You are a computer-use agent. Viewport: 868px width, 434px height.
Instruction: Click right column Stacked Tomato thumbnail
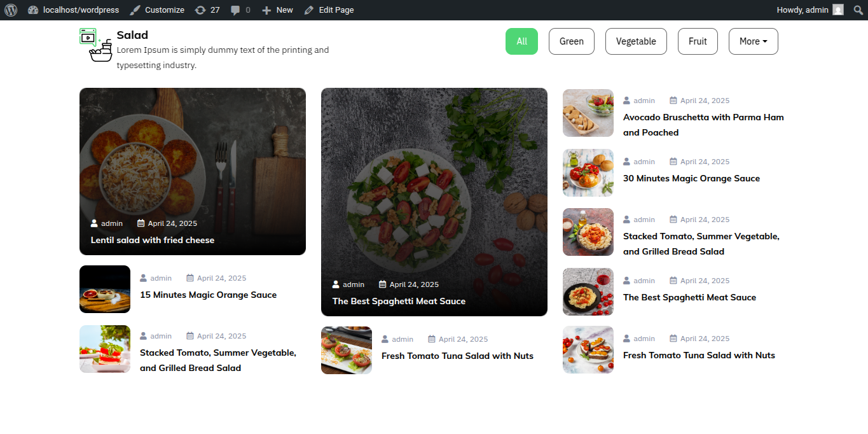(x=588, y=232)
